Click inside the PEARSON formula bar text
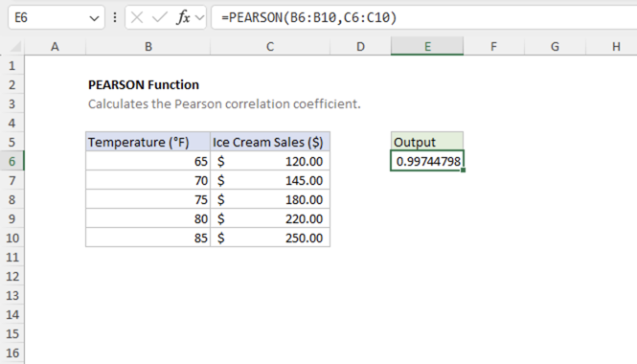 308,17
